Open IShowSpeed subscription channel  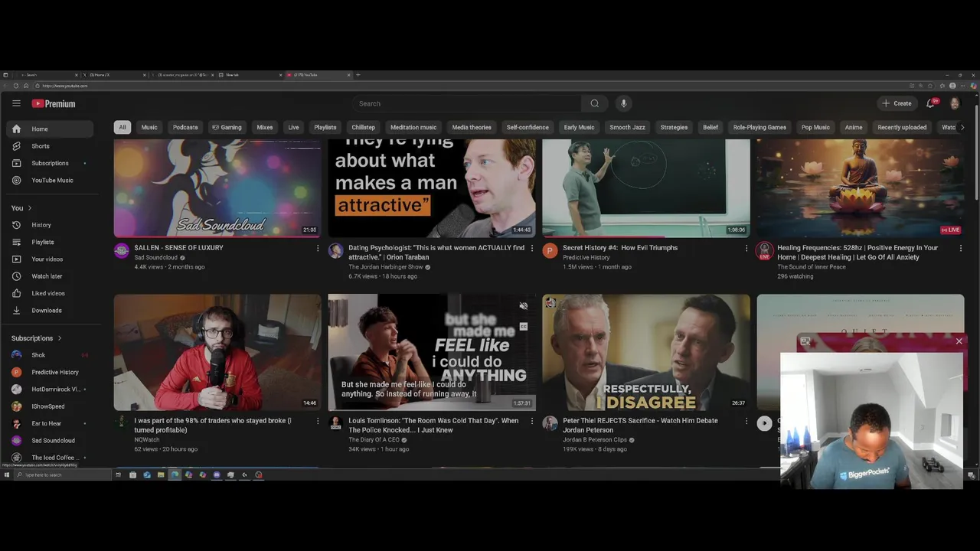[50, 406]
